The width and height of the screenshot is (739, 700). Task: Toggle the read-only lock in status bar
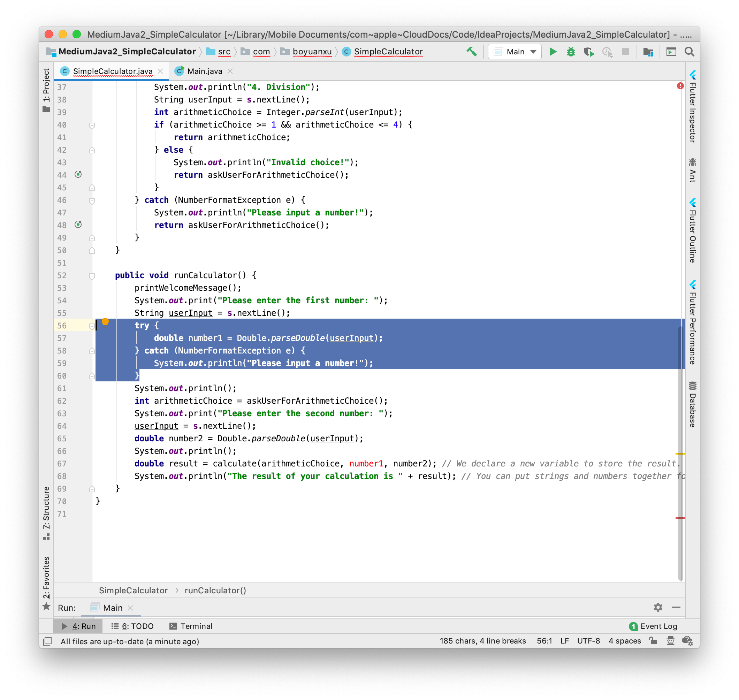[653, 641]
